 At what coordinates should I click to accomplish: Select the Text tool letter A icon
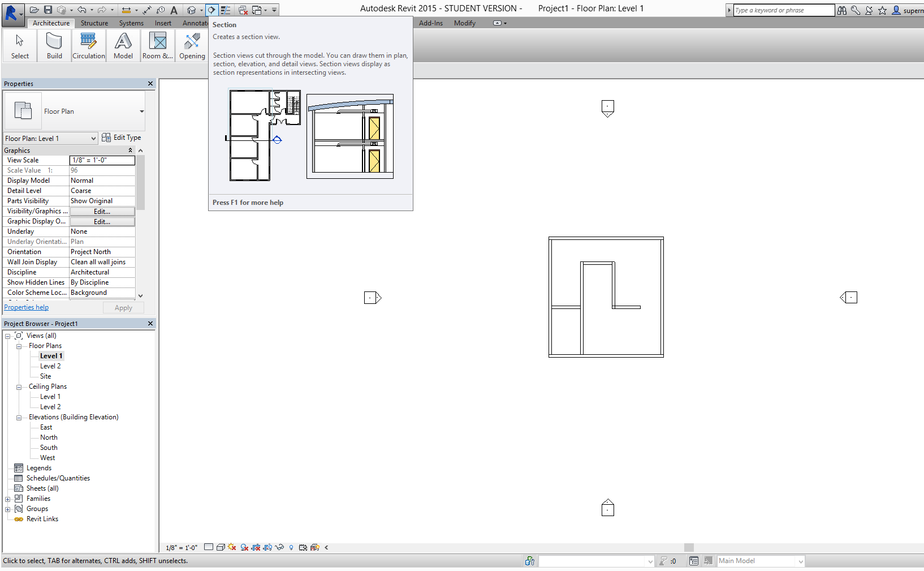click(x=174, y=10)
